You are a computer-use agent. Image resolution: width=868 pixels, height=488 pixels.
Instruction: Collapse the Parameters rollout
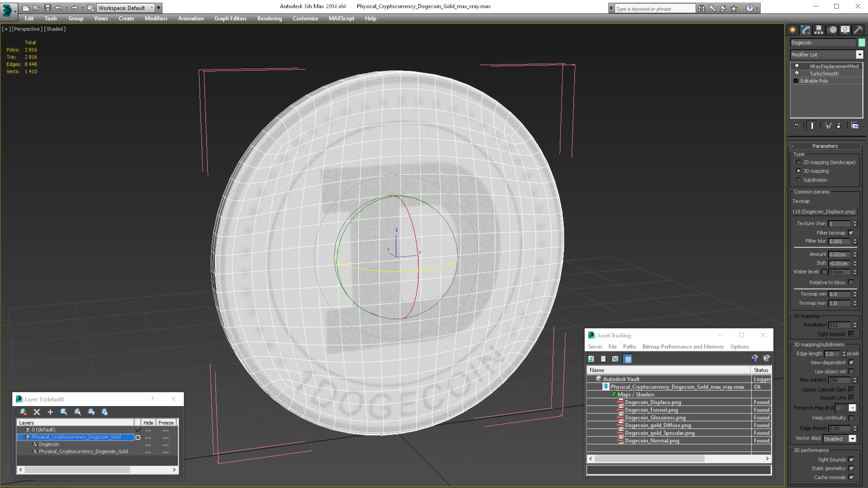[825, 146]
